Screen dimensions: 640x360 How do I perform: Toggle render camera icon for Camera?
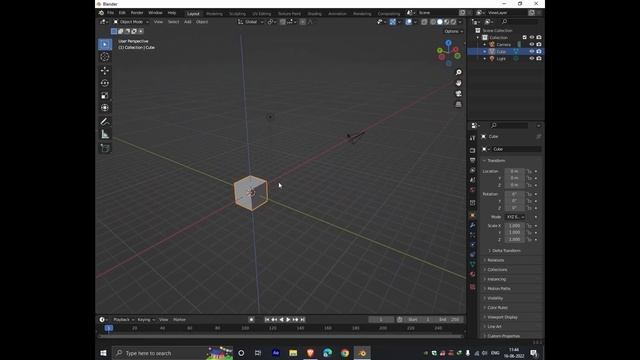pos(539,44)
